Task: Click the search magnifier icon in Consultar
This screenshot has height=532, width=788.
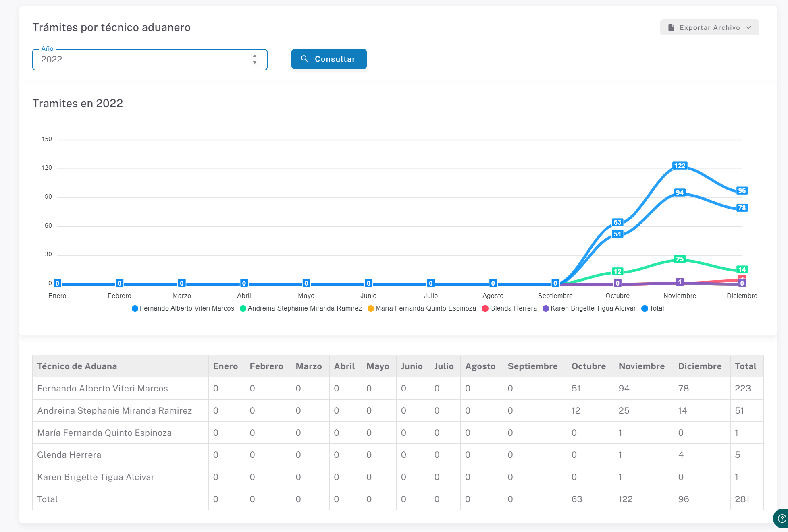Action: point(305,59)
